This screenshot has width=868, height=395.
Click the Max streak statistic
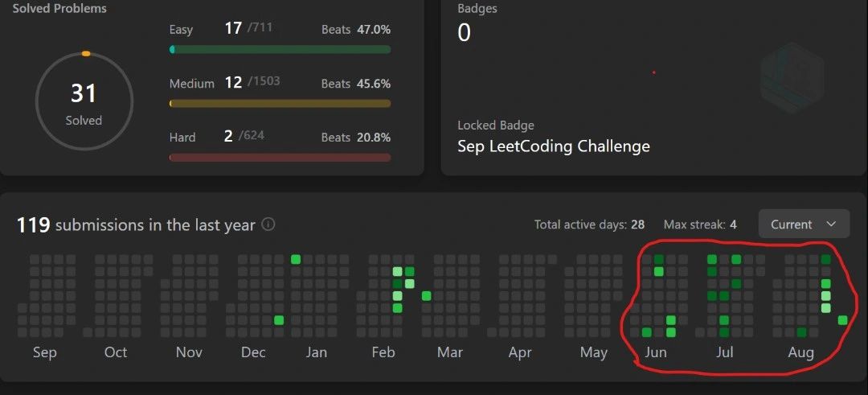pos(700,224)
